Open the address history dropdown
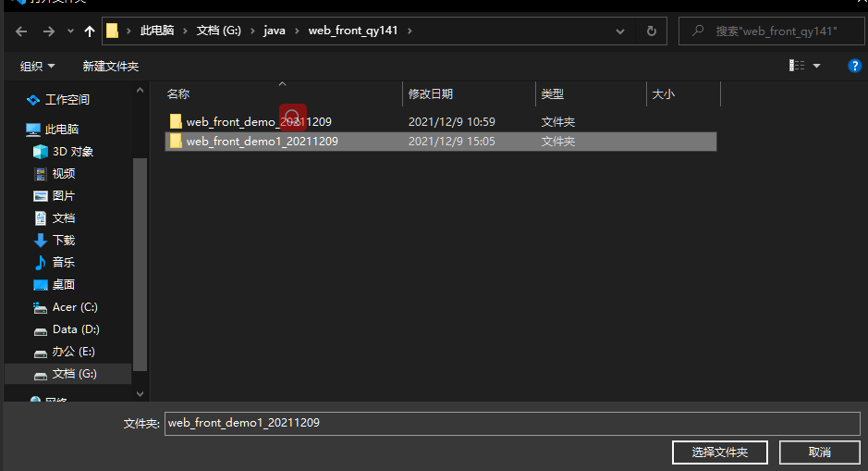The image size is (868, 471). click(x=620, y=31)
